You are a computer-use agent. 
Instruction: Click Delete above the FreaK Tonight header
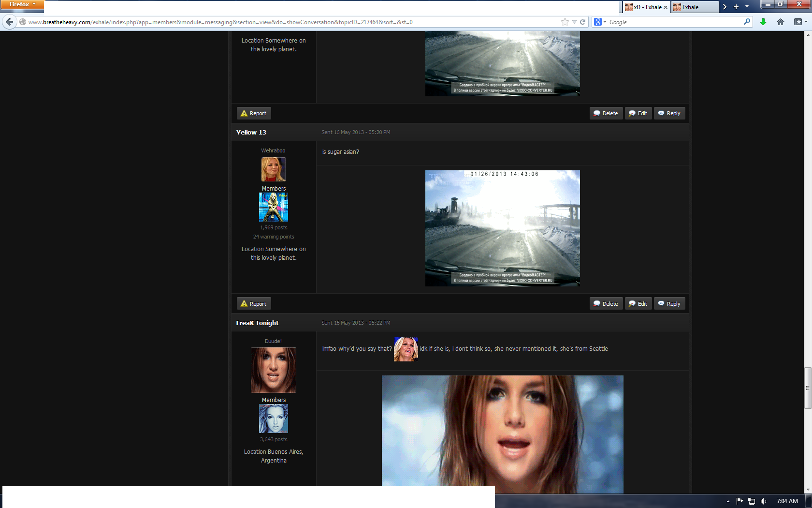pos(606,304)
